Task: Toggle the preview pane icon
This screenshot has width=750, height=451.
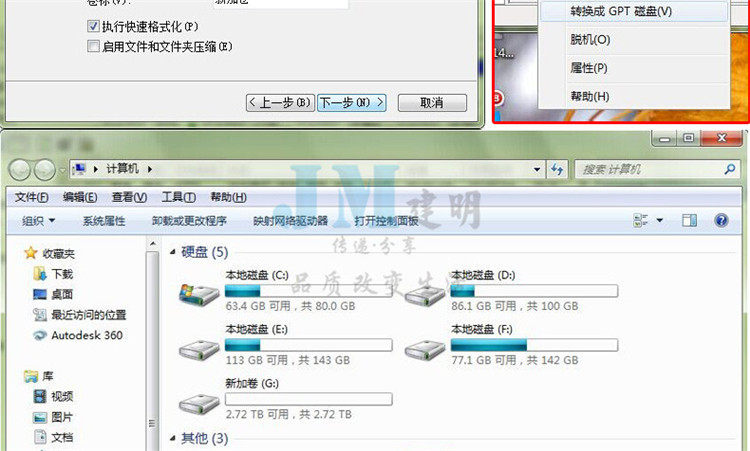Action: (x=689, y=220)
